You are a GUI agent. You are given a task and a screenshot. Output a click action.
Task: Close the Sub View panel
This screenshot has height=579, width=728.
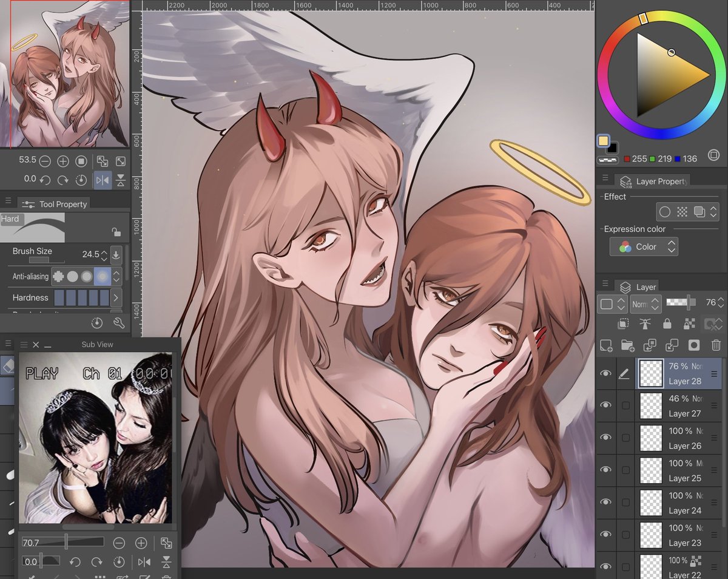35,344
